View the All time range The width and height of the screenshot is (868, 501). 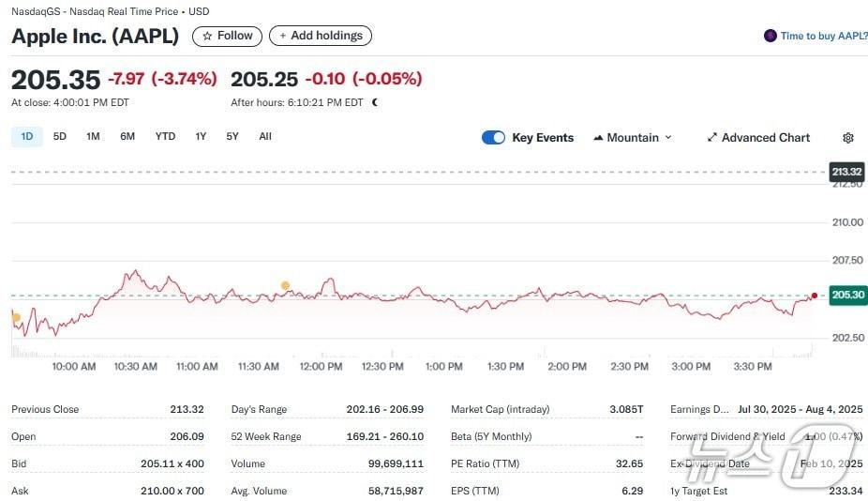point(265,137)
